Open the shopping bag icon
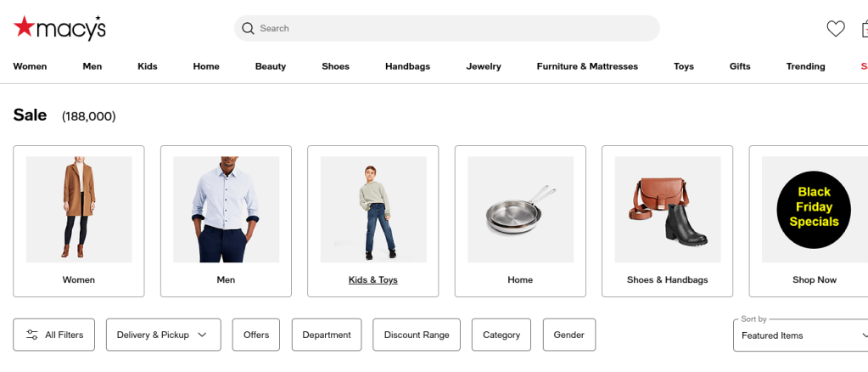Screen dimensions: 868x372 (865, 29)
